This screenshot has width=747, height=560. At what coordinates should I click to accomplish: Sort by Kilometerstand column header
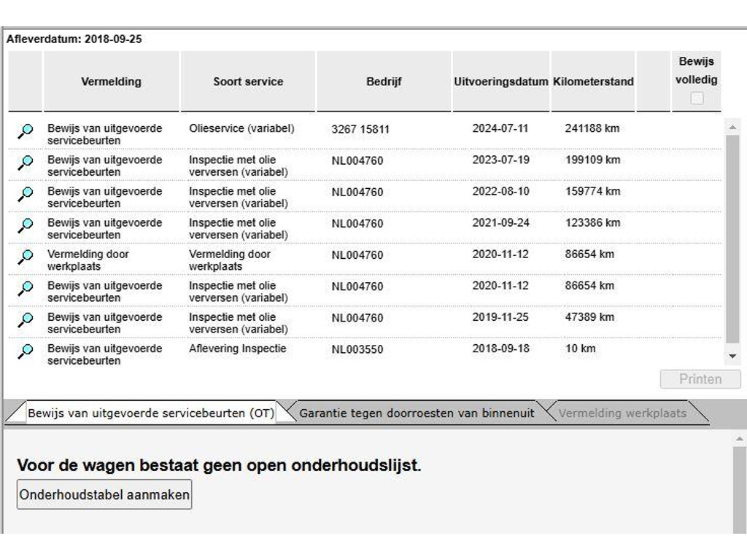(593, 82)
